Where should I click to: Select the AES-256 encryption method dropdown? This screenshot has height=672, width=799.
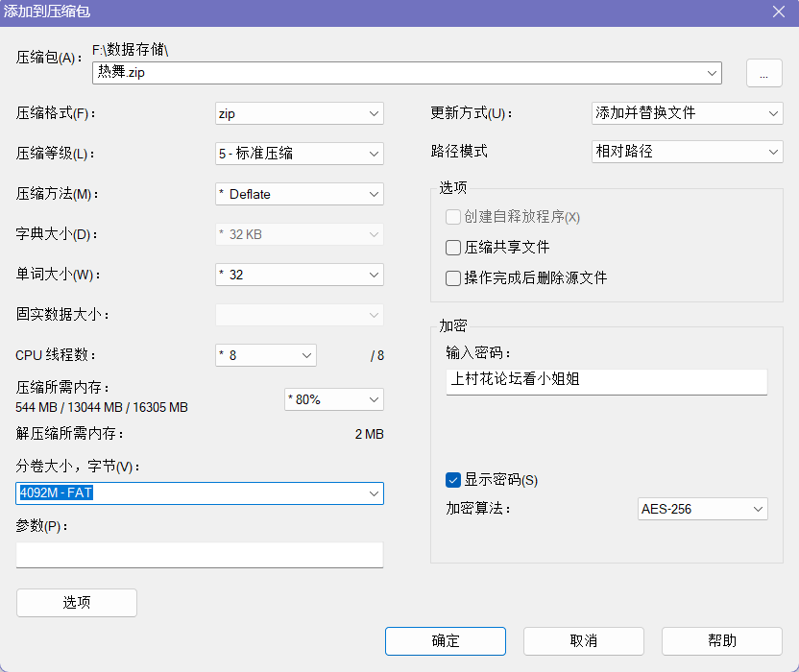702,509
